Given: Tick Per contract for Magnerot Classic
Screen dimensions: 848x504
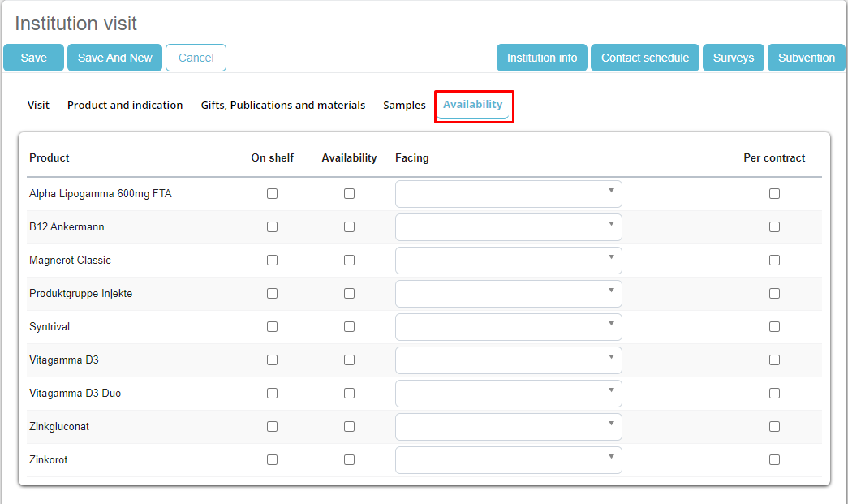Looking at the screenshot, I should [774, 261].
